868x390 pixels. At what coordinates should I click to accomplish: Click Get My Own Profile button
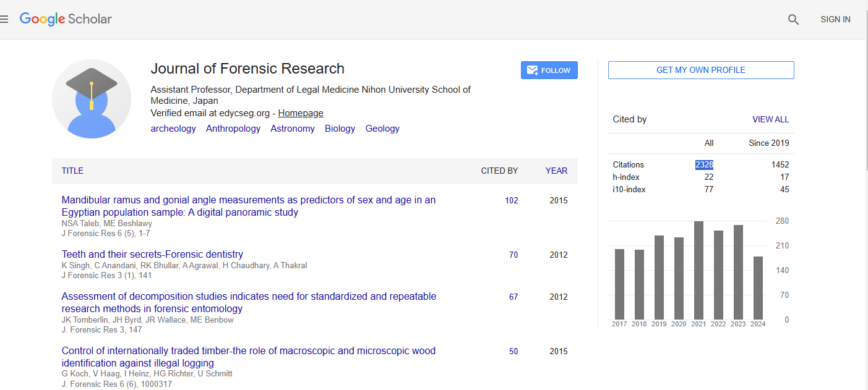coord(700,70)
